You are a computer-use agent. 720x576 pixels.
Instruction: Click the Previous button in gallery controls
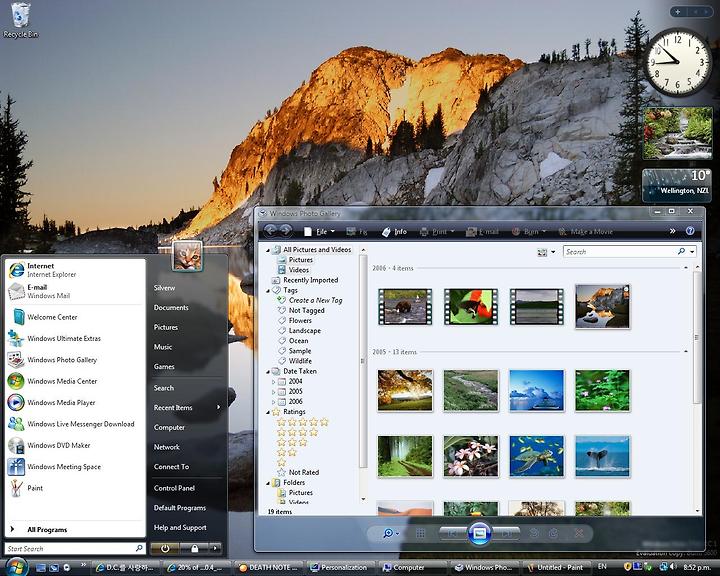coord(452,533)
